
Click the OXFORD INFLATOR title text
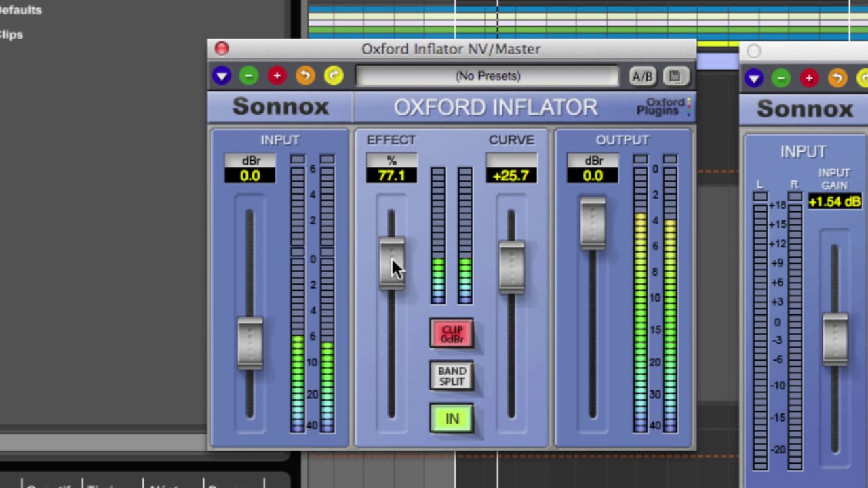496,107
